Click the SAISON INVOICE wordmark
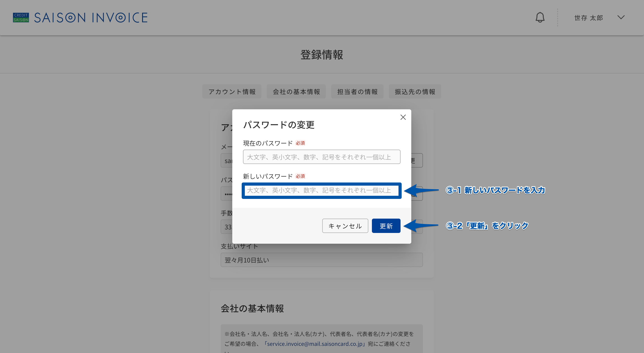Screen dimensions: 644x353 [91, 18]
